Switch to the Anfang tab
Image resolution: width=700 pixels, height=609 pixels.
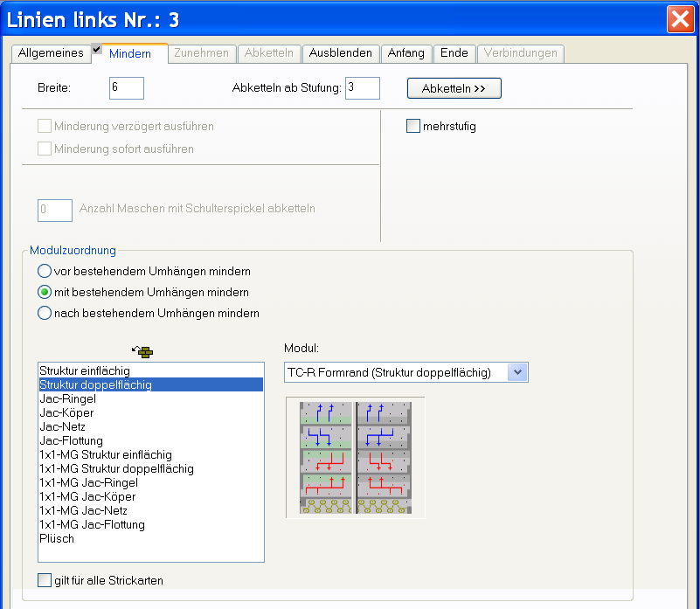coord(406,53)
